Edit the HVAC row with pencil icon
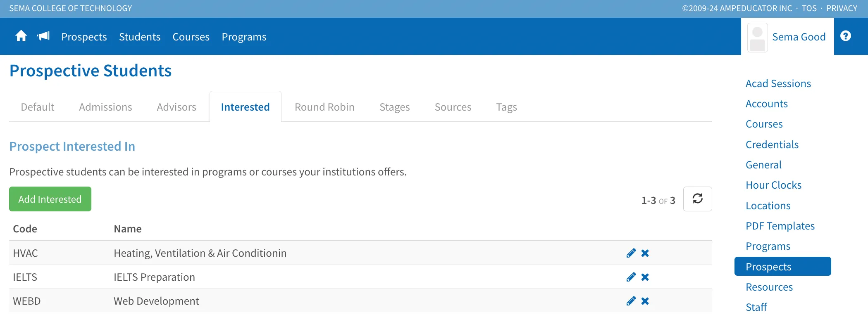Viewport: 868px width, 322px height. 631,253
